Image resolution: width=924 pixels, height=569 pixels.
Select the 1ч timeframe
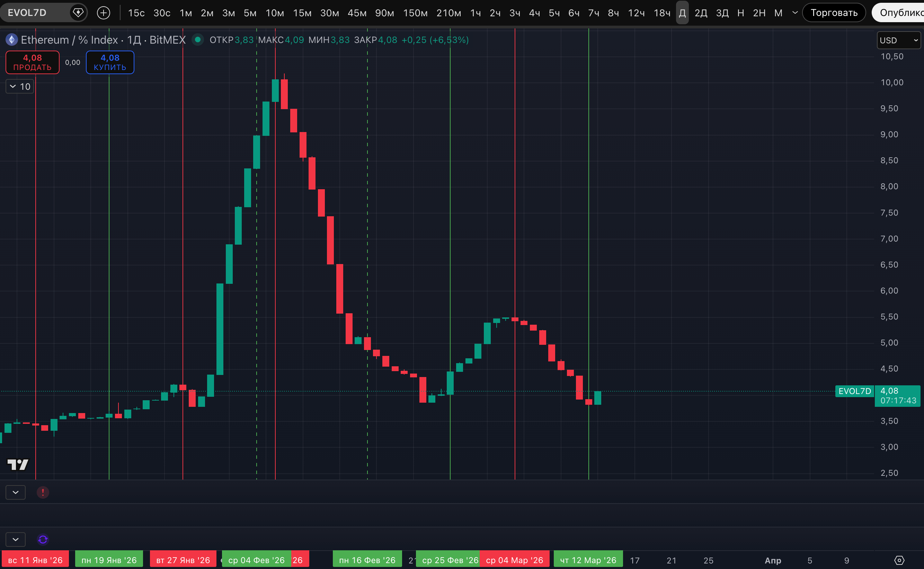[x=476, y=13]
